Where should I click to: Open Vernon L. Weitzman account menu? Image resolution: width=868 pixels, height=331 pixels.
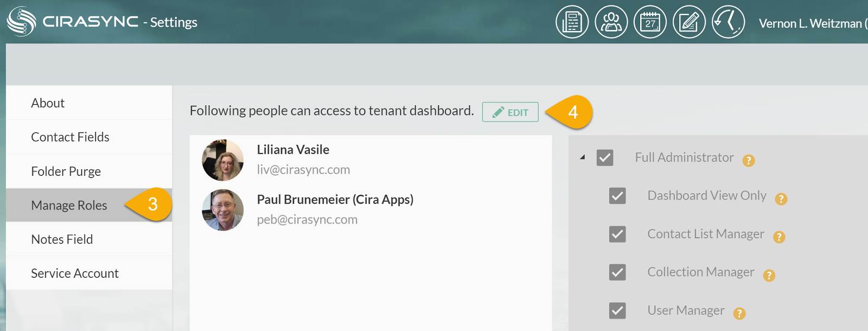coord(810,23)
